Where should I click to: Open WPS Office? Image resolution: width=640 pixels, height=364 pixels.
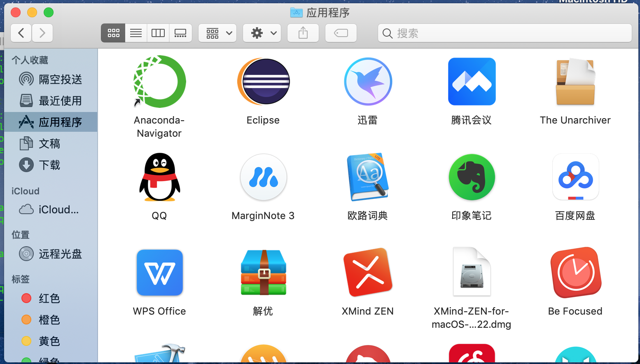tap(159, 273)
